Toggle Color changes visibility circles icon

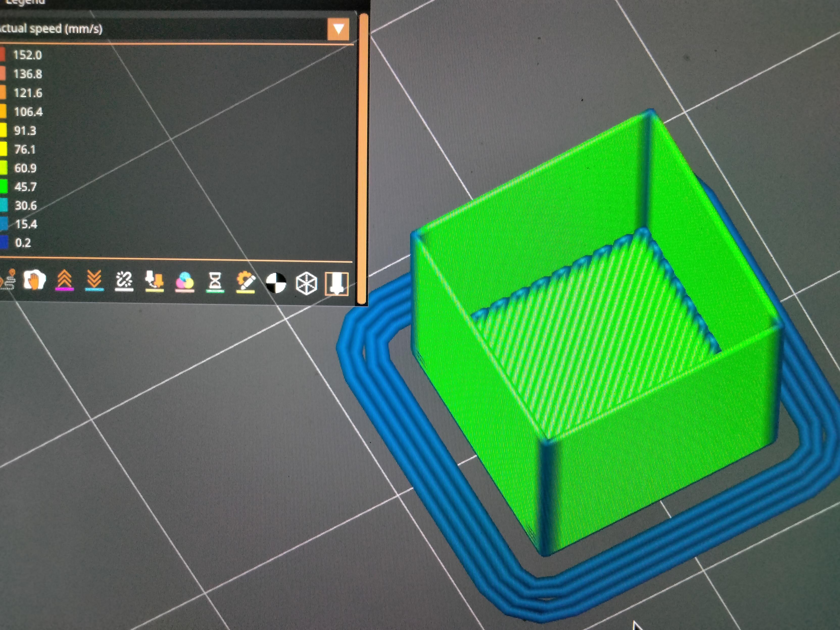tap(185, 282)
